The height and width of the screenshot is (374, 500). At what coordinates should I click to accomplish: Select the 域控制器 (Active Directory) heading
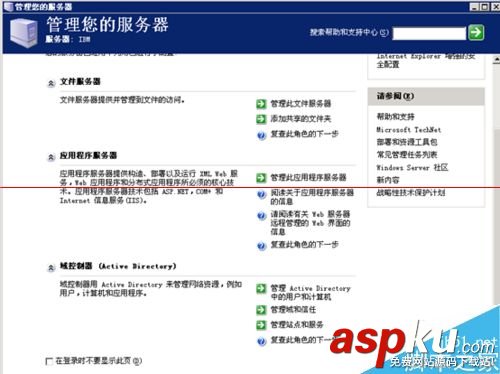click(x=118, y=266)
